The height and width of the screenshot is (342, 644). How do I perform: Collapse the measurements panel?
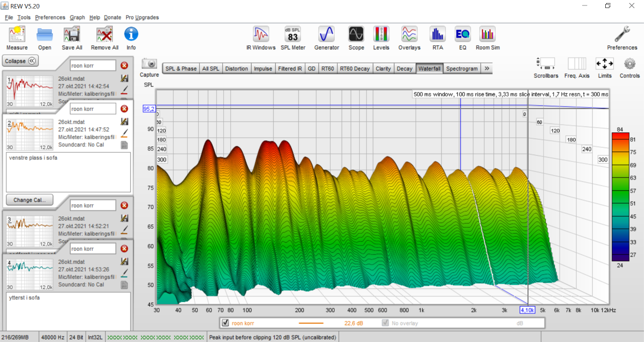pyautogui.click(x=20, y=61)
